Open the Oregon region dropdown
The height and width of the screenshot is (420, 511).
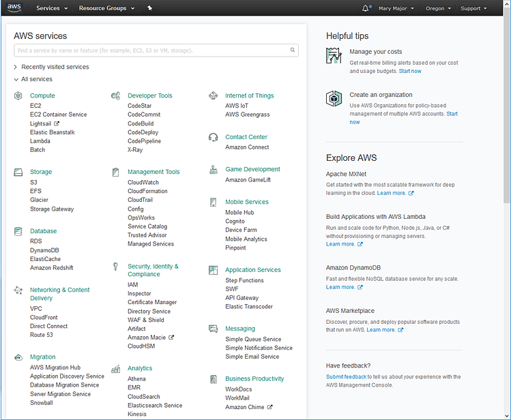[x=438, y=8]
